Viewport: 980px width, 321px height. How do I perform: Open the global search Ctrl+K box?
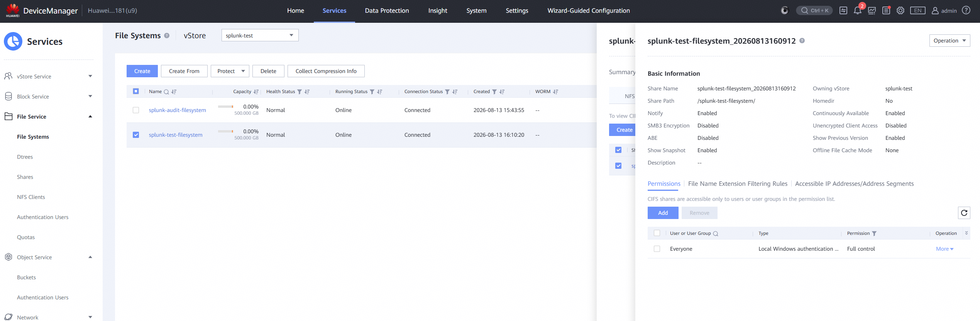814,10
